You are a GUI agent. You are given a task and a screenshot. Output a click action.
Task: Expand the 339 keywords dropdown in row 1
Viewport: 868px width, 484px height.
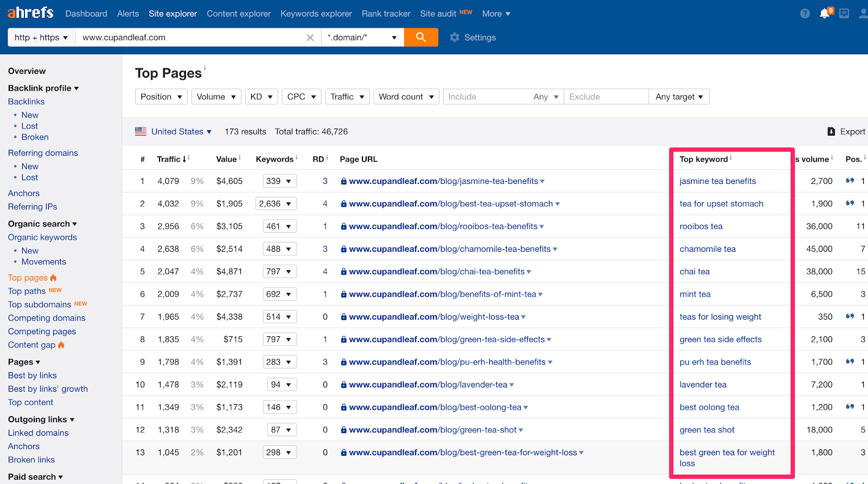pyautogui.click(x=280, y=181)
